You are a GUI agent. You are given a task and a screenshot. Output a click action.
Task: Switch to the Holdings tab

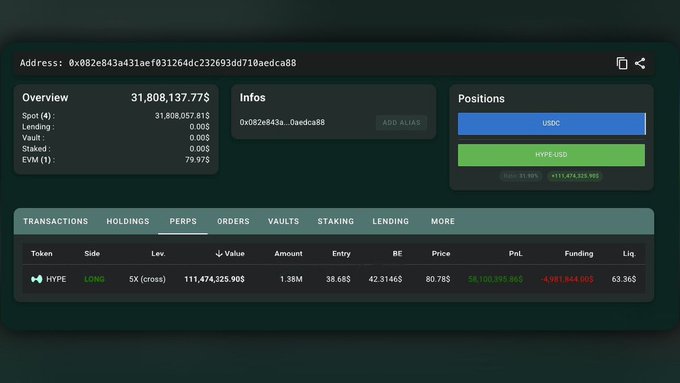pos(128,221)
